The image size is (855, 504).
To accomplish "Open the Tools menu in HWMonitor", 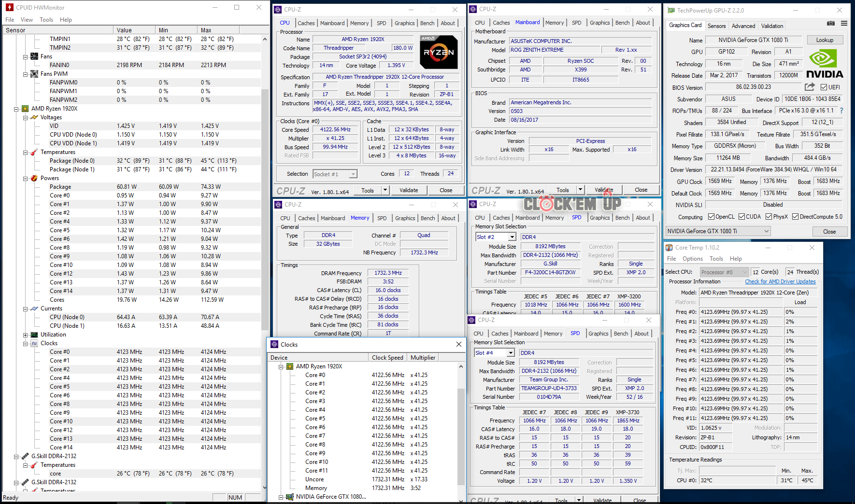I will pyautogui.click(x=46, y=20).
